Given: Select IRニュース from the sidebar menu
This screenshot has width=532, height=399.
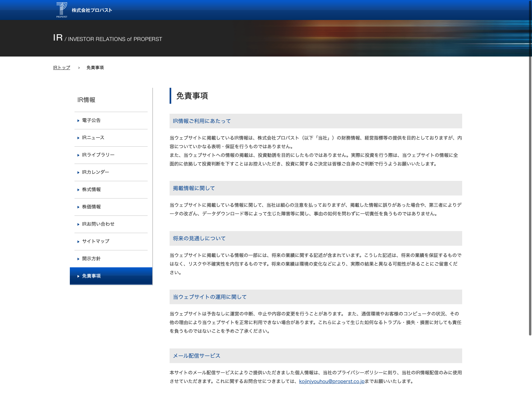Looking at the screenshot, I should pos(93,138).
